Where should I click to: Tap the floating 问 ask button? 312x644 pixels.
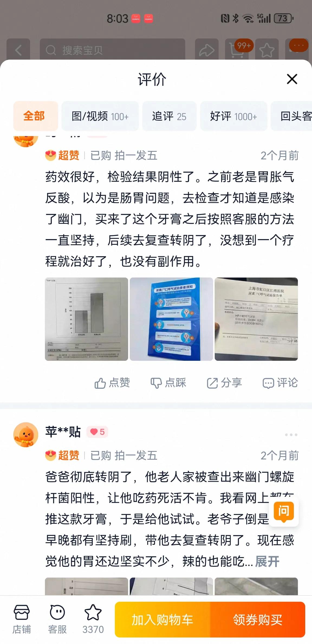(284, 511)
